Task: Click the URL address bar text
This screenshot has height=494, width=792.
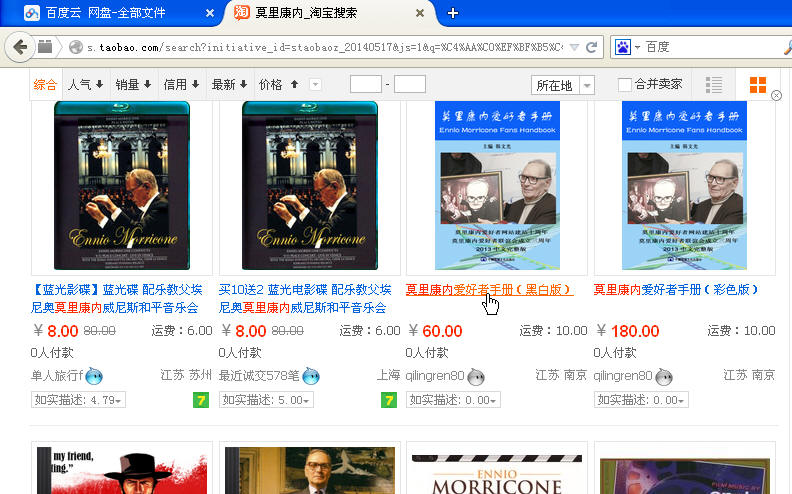Action: pyautogui.click(x=324, y=47)
